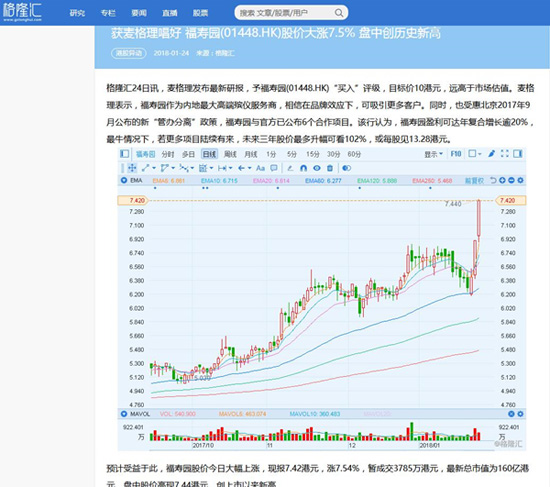The width and height of the screenshot is (550, 487).
Task: Open the F10 company info button
Action: [x=456, y=154]
